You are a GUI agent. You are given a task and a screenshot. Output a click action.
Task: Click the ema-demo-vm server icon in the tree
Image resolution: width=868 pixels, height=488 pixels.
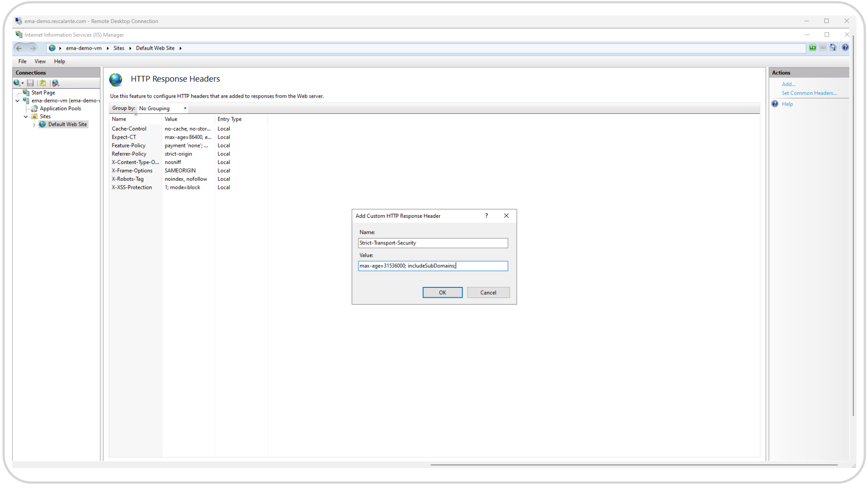pyautogui.click(x=26, y=101)
